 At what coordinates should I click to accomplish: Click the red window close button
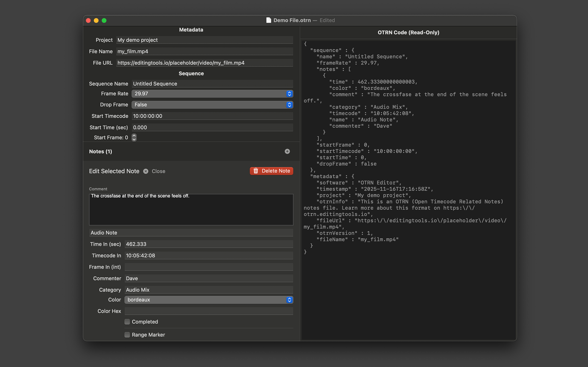click(x=88, y=21)
